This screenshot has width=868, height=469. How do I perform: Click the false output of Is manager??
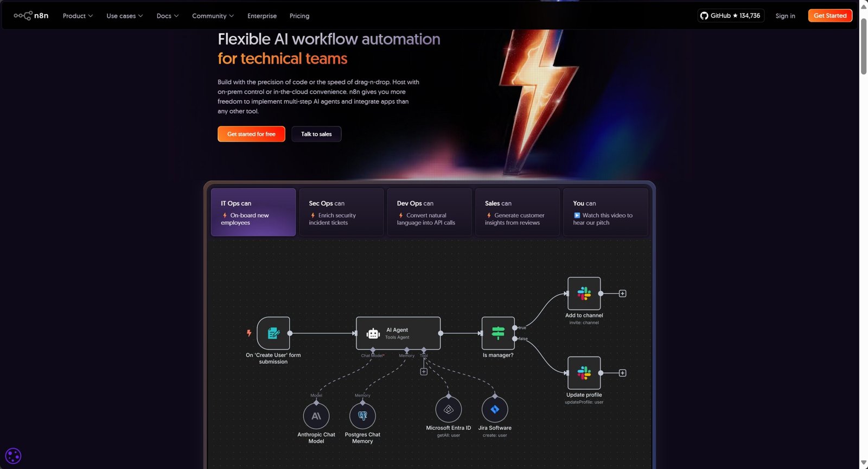pyautogui.click(x=515, y=339)
